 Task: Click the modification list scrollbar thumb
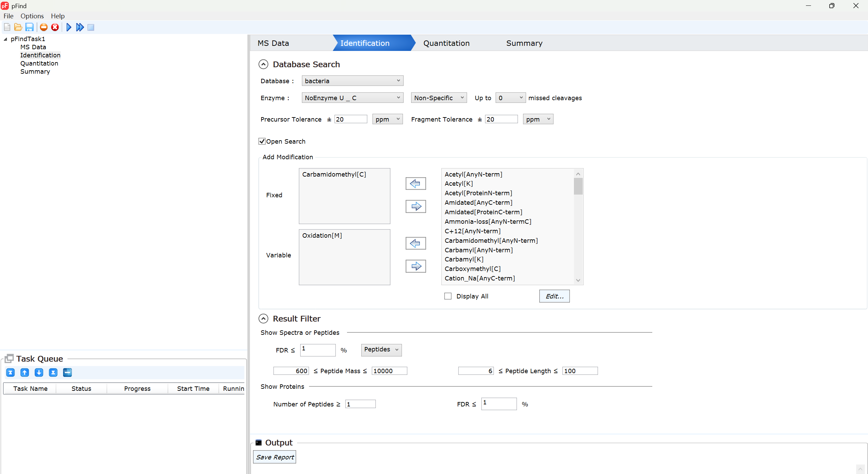click(x=578, y=186)
